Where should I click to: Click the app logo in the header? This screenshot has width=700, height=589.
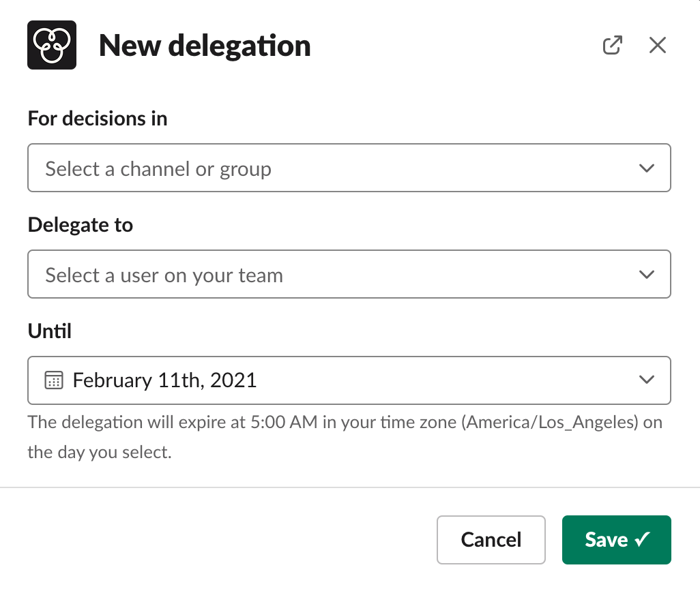pos(51,44)
